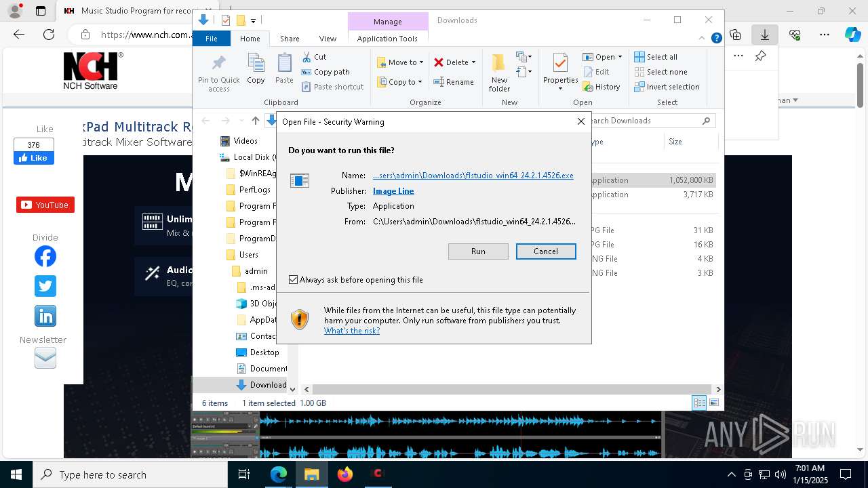The image size is (868, 488).
Task: Click Select all in ribbon
Action: pyautogui.click(x=656, y=57)
